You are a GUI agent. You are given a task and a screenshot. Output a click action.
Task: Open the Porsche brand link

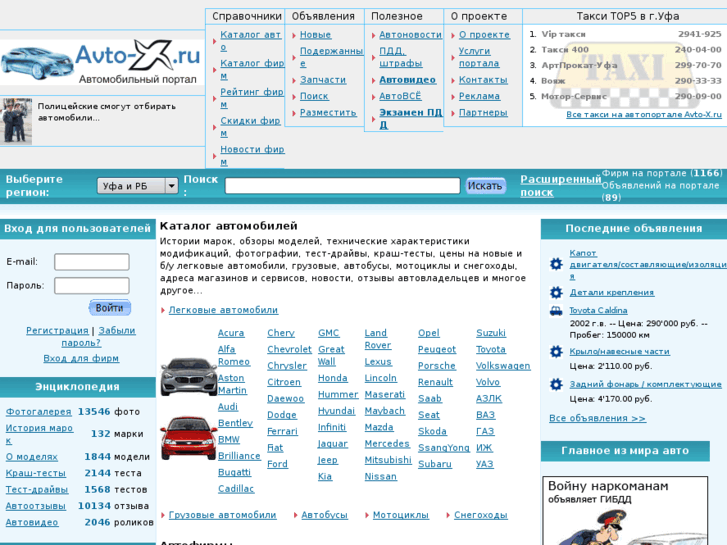437,366
